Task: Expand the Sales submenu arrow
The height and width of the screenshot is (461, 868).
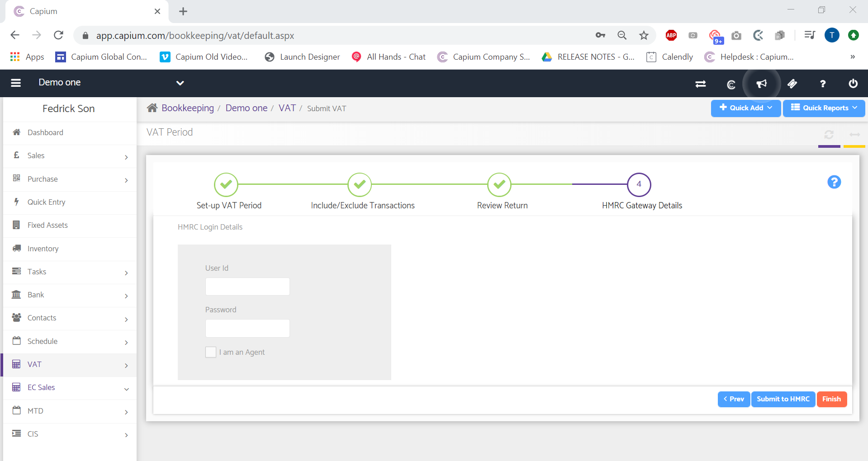Action: point(126,157)
